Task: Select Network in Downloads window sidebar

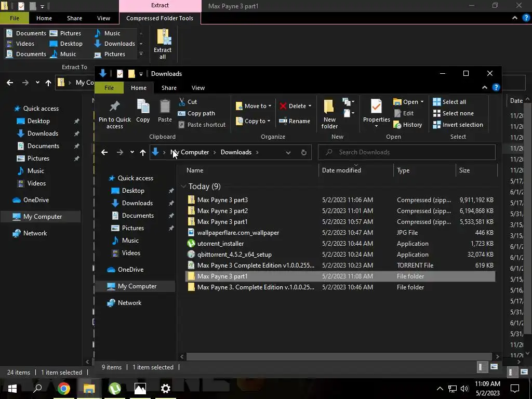Action: pyautogui.click(x=124, y=303)
